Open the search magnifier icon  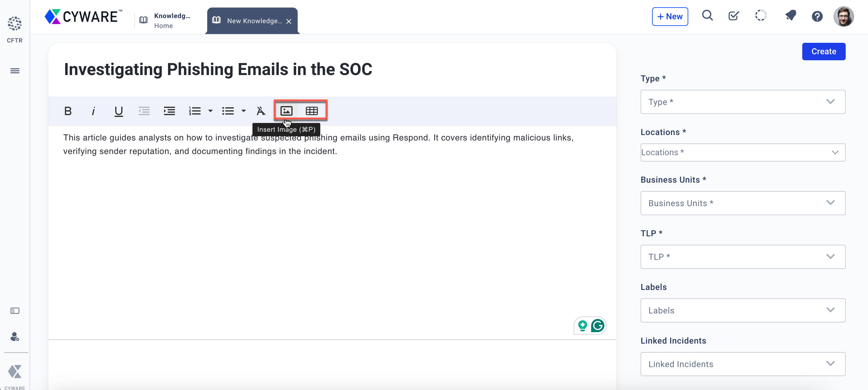click(x=707, y=16)
